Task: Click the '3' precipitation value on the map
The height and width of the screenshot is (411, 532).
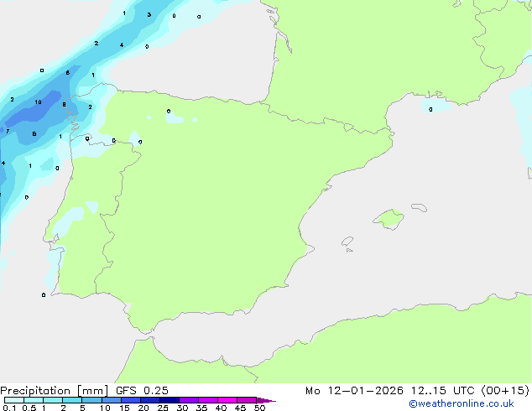Action: [149, 14]
